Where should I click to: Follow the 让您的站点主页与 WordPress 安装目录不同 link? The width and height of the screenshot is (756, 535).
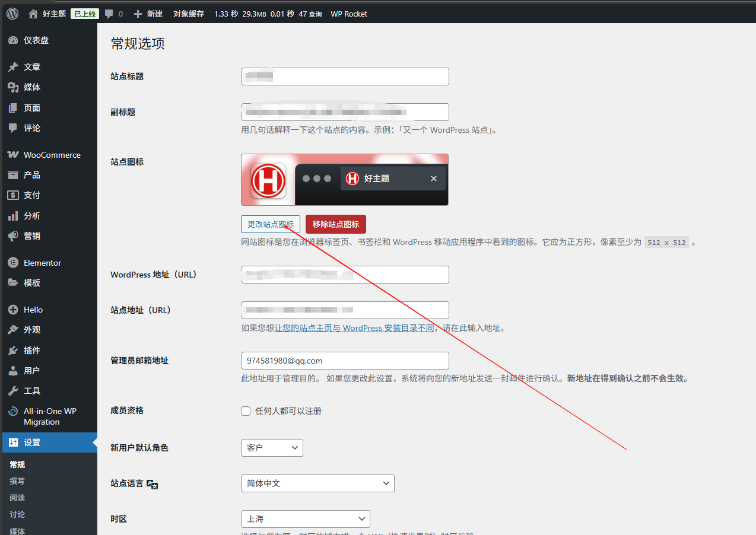tap(354, 328)
